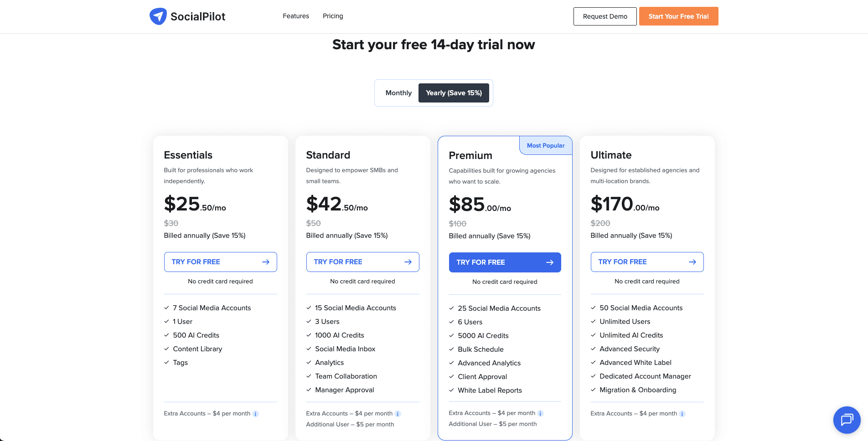The image size is (868, 441).
Task: Click the Ultimate Extra Accounts info toggle
Action: coord(682,414)
